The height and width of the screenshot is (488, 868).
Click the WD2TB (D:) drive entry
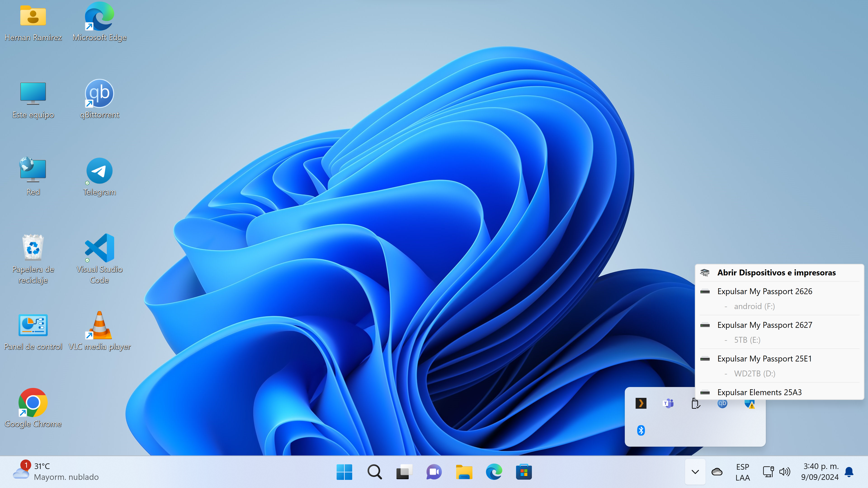click(x=779, y=373)
